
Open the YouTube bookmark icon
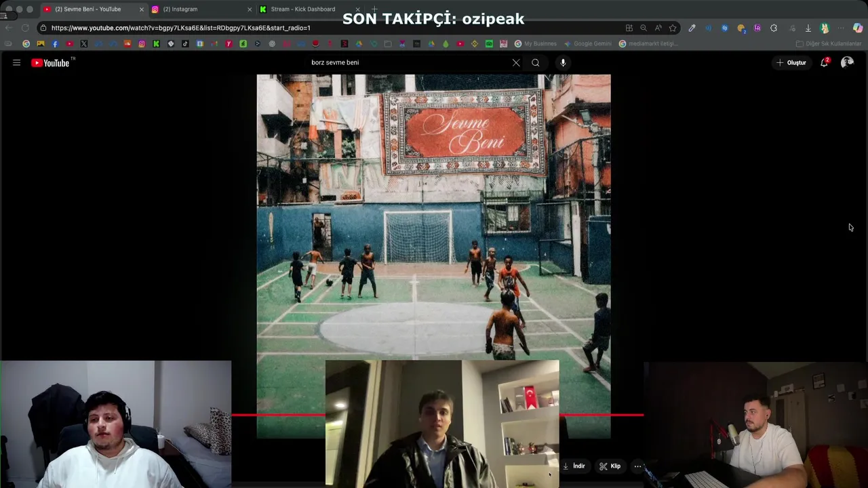(70, 43)
